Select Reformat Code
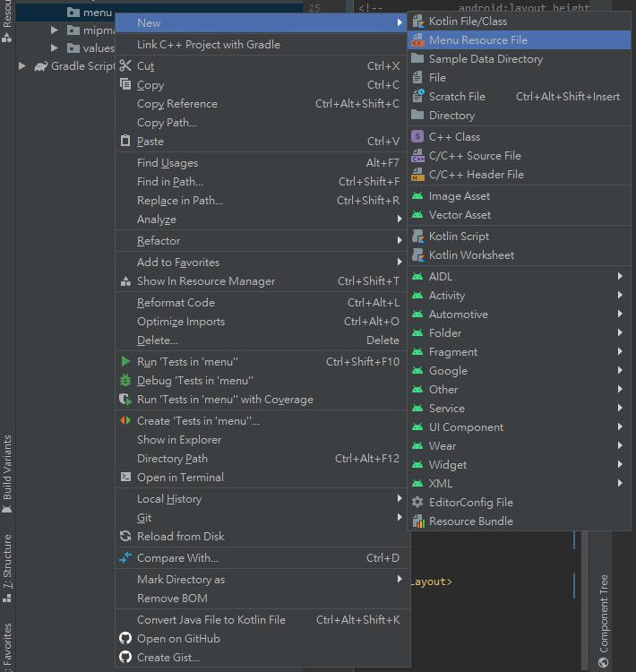636x672 pixels. click(262, 303)
